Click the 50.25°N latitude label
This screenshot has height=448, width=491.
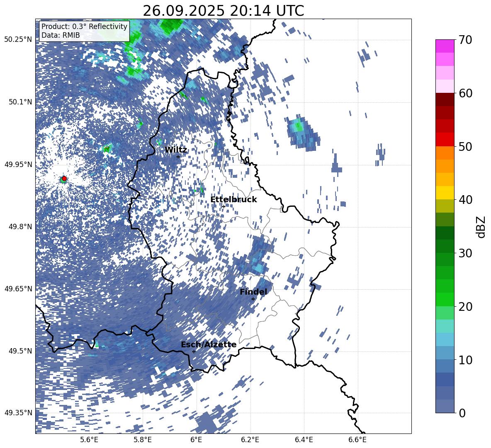18,40
